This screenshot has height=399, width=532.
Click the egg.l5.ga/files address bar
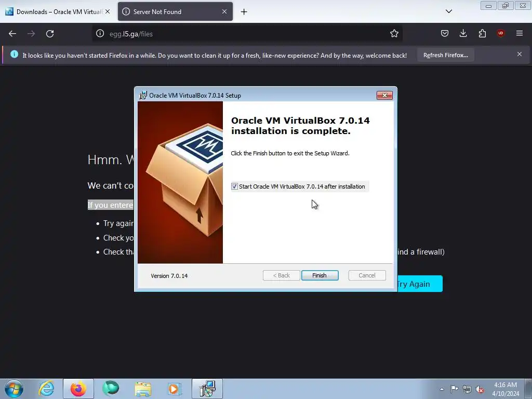(x=247, y=34)
